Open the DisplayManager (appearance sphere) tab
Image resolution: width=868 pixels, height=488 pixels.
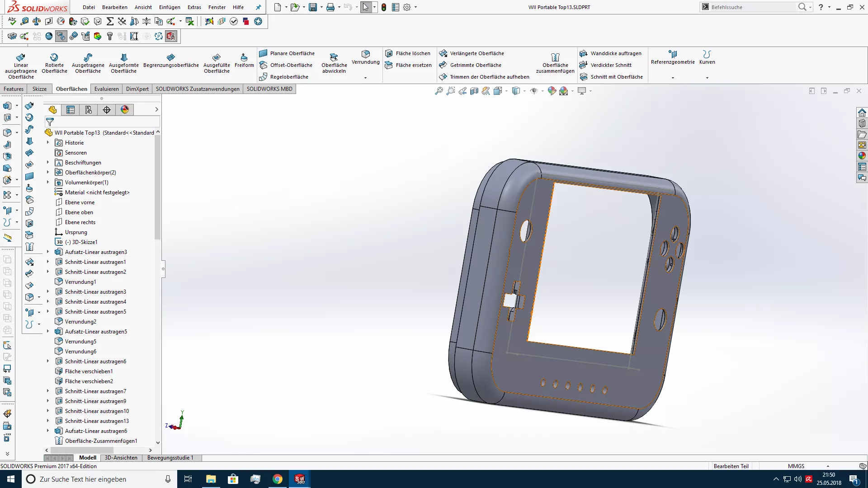point(125,110)
